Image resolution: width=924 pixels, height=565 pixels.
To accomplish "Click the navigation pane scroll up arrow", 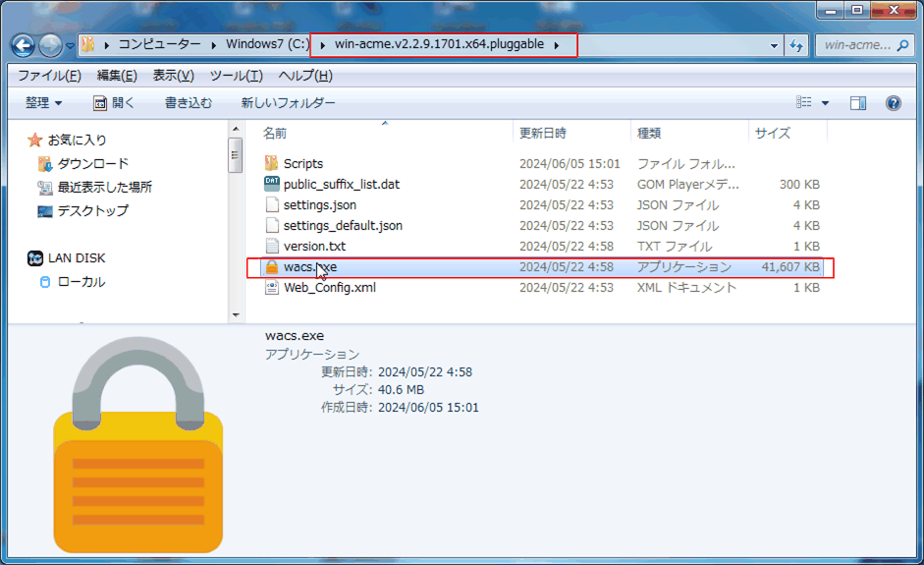I will tap(236, 129).
